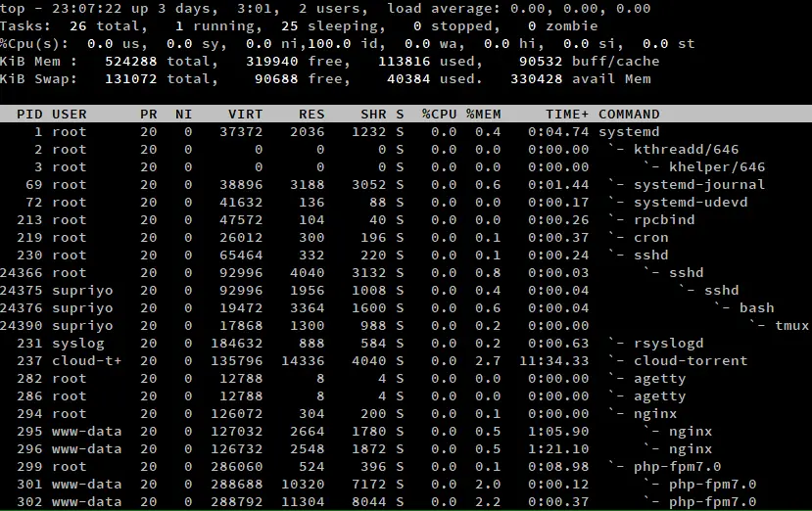This screenshot has width=812, height=511.
Task: Click the 330428 avail Mem value
Action: point(536,78)
